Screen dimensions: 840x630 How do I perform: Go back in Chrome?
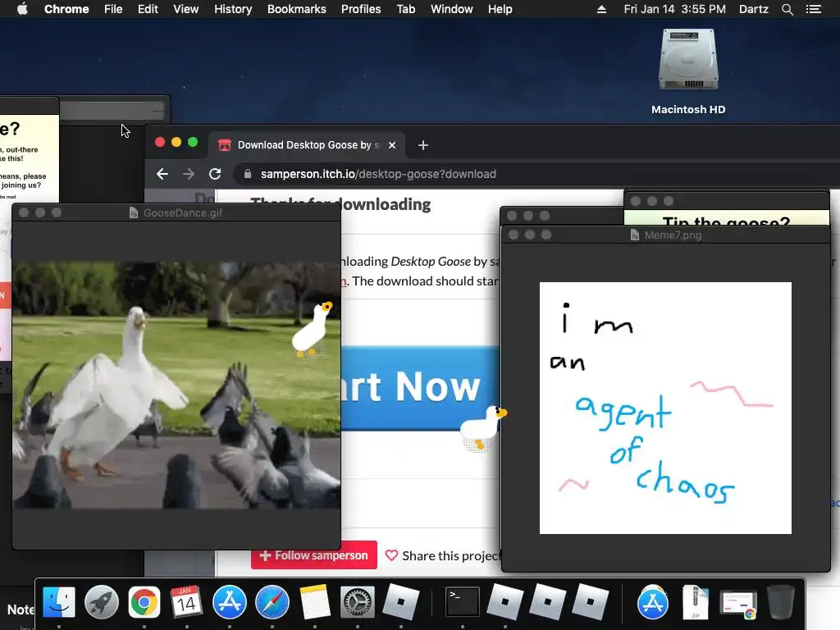[x=162, y=174]
